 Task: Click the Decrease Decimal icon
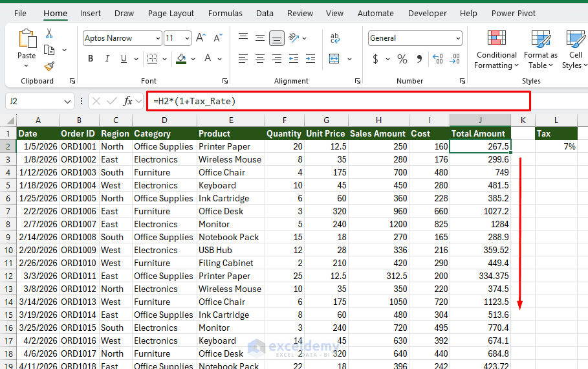(x=455, y=58)
